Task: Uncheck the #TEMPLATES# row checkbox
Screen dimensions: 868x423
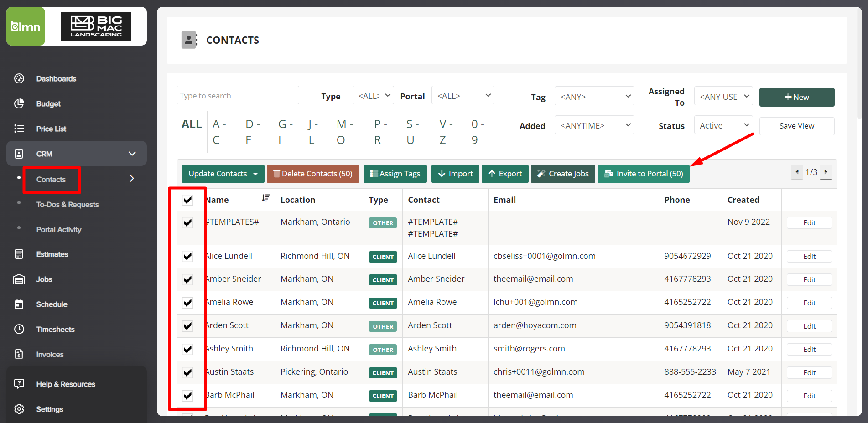Action: [187, 222]
